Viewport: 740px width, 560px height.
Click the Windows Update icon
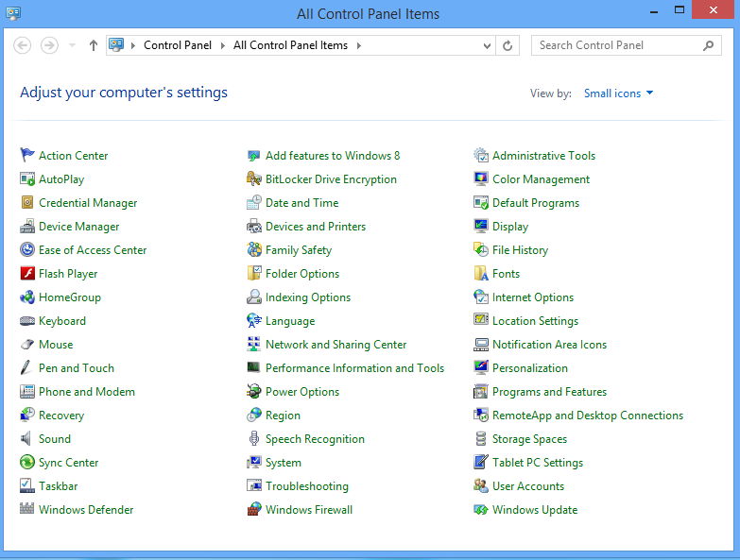coord(481,510)
